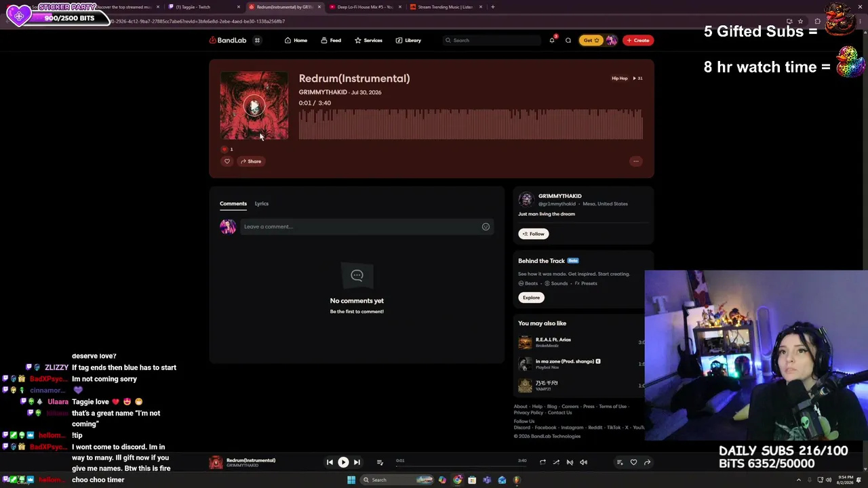868x488 pixels.
Task: Open the Feed page
Action: tap(331, 40)
